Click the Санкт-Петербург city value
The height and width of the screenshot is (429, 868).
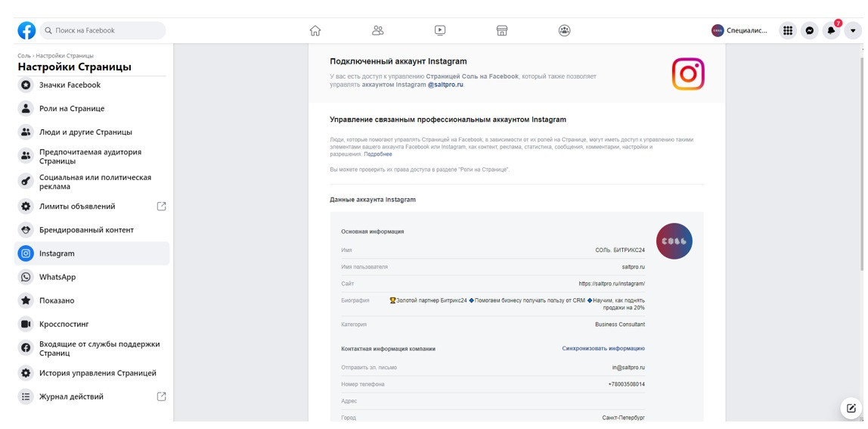(624, 418)
